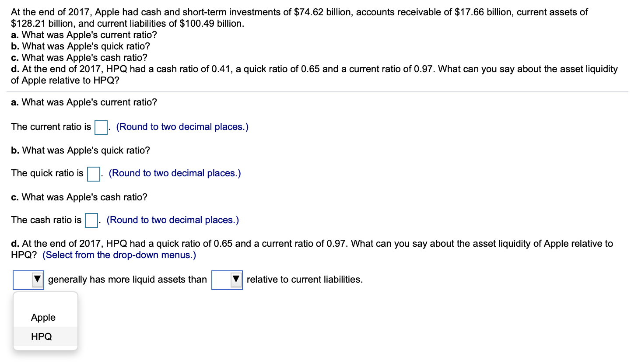The height and width of the screenshot is (364, 631).
Task: Click the rounding hint after quick ratio
Action: click(175, 173)
